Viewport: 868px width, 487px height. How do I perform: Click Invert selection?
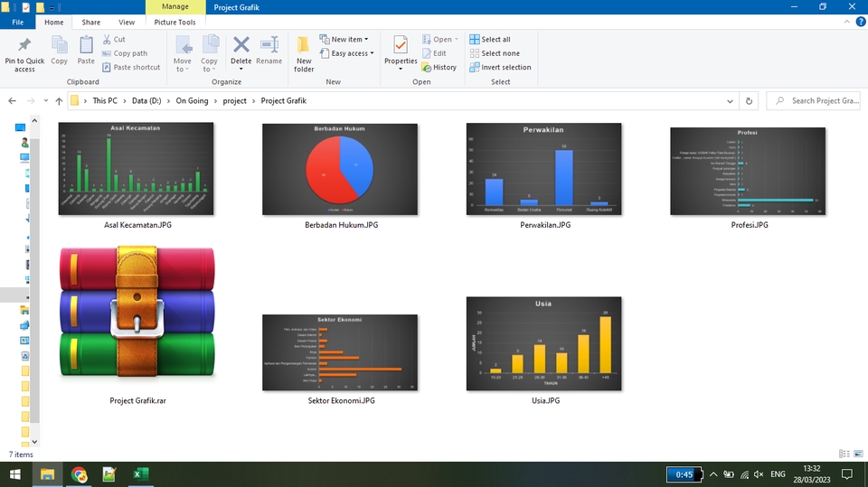500,67
